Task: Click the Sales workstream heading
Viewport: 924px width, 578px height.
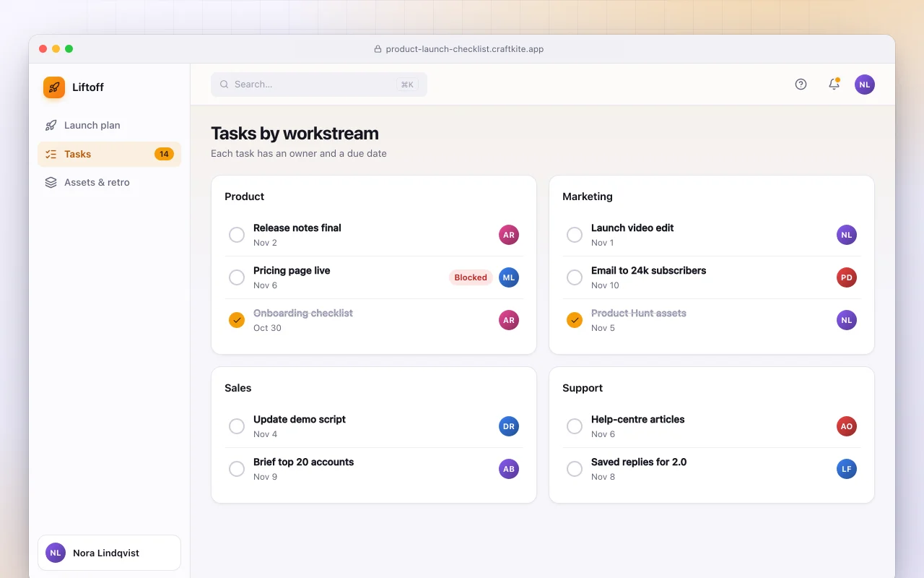Action: [x=238, y=388]
